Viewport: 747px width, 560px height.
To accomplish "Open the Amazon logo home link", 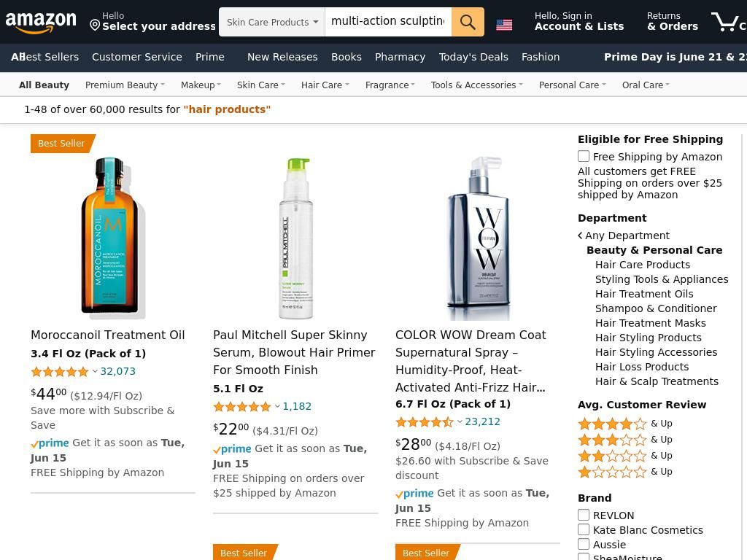I will (x=41, y=23).
